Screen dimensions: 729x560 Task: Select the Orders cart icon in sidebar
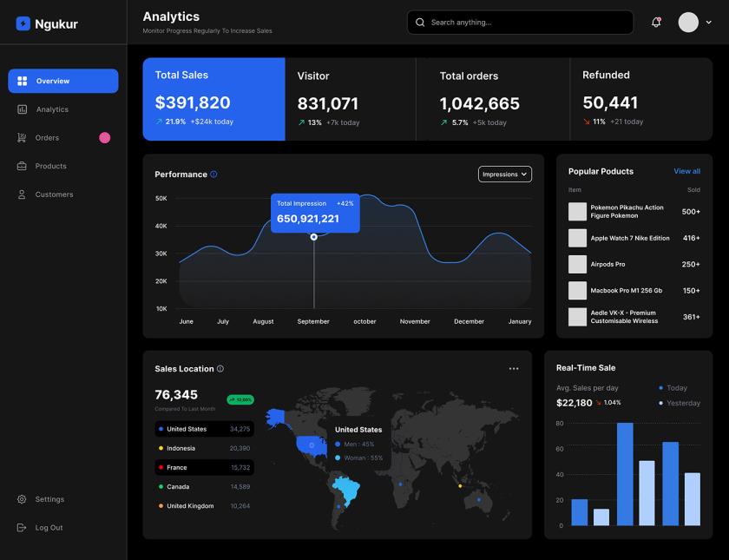pyautogui.click(x=21, y=137)
